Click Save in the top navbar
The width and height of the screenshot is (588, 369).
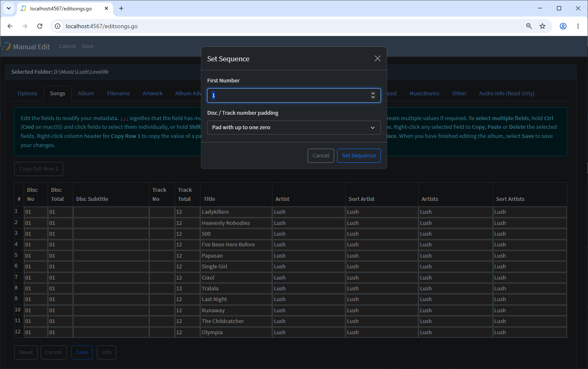[x=87, y=46]
